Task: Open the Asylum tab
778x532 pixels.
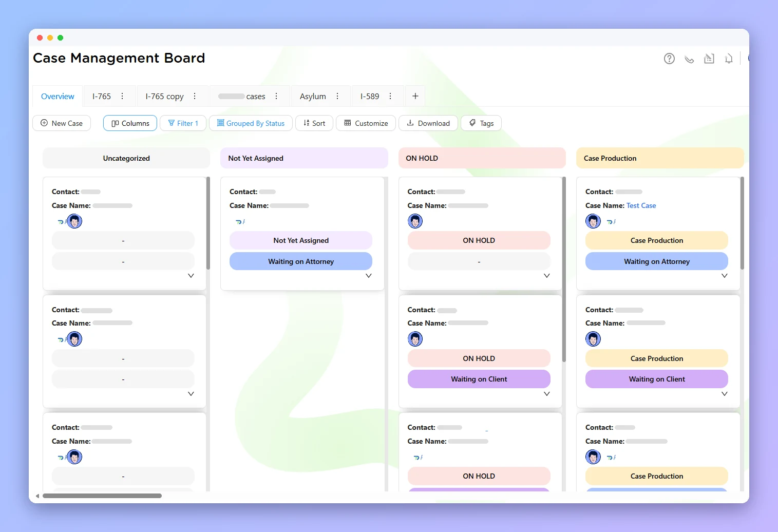Action: point(313,96)
